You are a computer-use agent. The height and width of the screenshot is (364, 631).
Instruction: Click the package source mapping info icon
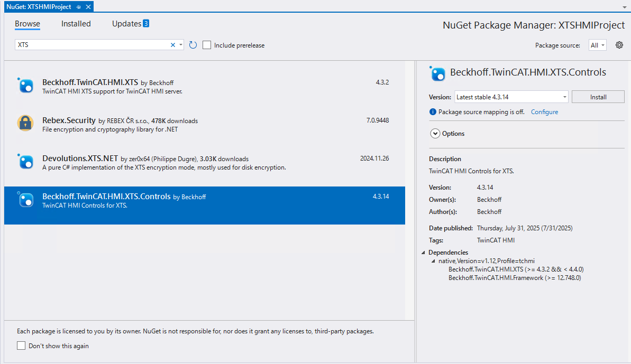tap(433, 112)
